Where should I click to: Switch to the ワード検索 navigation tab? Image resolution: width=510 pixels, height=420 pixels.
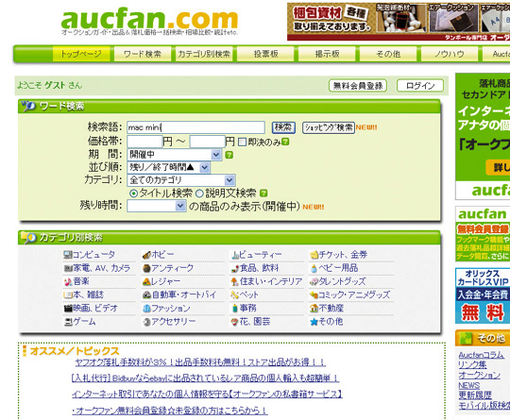pyautogui.click(x=142, y=54)
